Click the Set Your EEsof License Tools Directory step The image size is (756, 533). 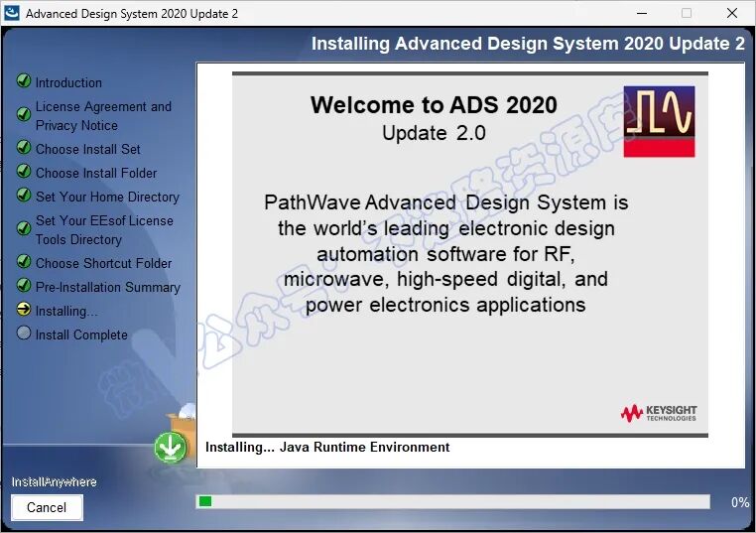pyautogui.click(x=104, y=230)
